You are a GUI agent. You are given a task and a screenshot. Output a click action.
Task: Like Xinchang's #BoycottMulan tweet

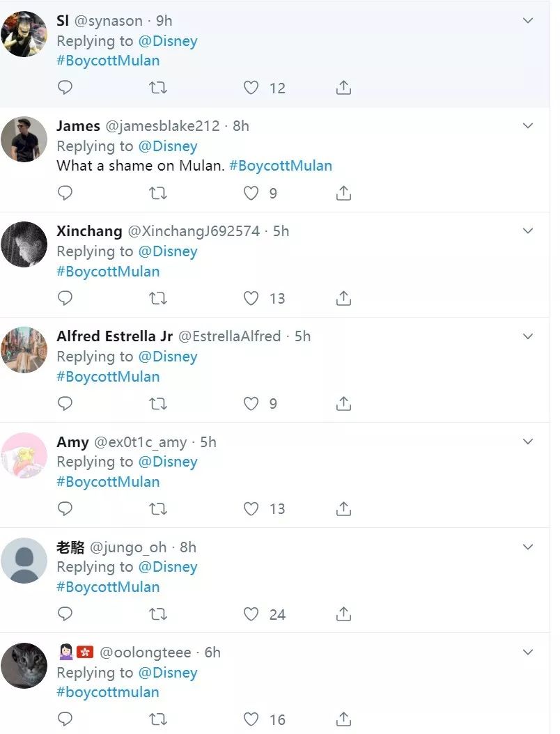click(251, 298)
